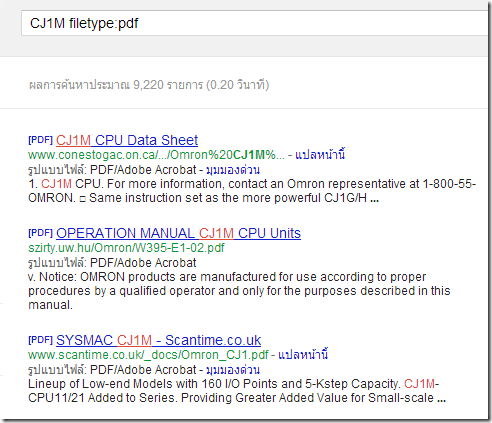
Task: Click the PDF/Adobe Acrobat format line under conestogac
Action: (x=112, y=170)
